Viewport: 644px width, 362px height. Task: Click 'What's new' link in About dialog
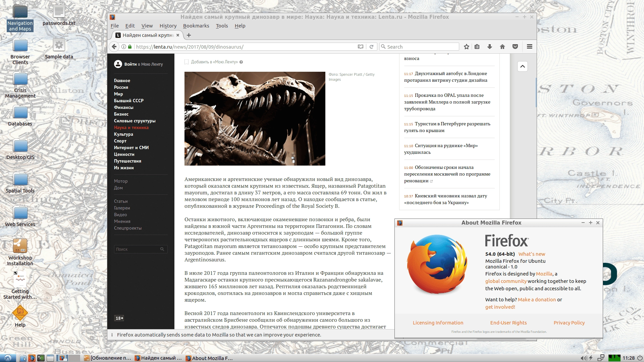(x=532, y=254)
